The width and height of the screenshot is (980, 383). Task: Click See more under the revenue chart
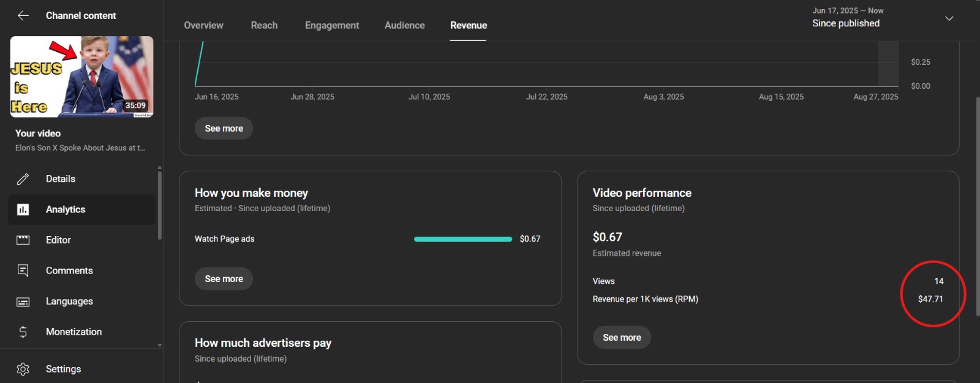(224, 128)
